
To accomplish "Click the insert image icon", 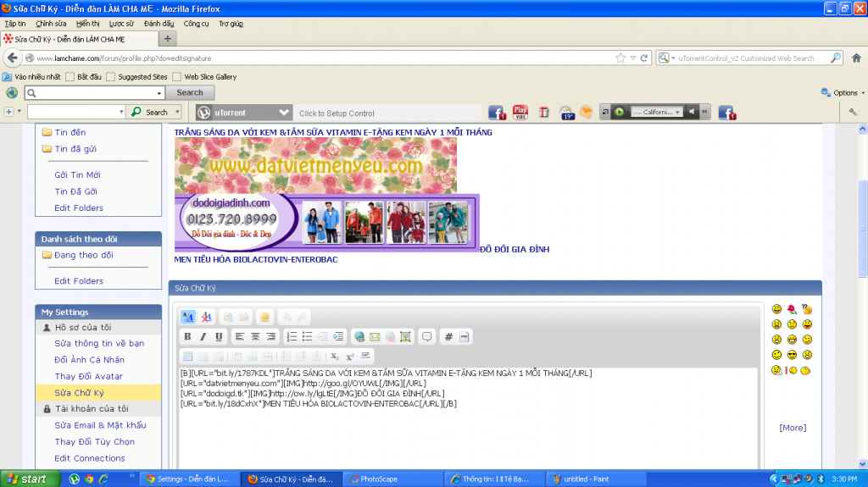I will point(405,336).
